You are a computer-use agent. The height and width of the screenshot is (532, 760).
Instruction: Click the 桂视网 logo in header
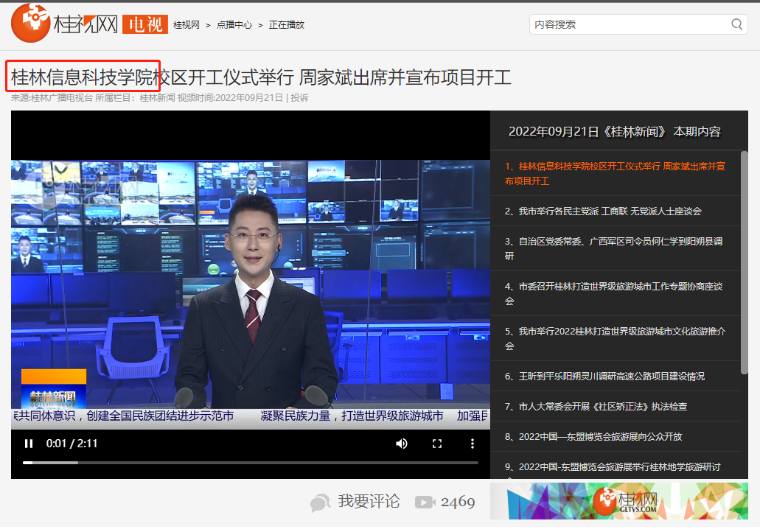[65, 24]
